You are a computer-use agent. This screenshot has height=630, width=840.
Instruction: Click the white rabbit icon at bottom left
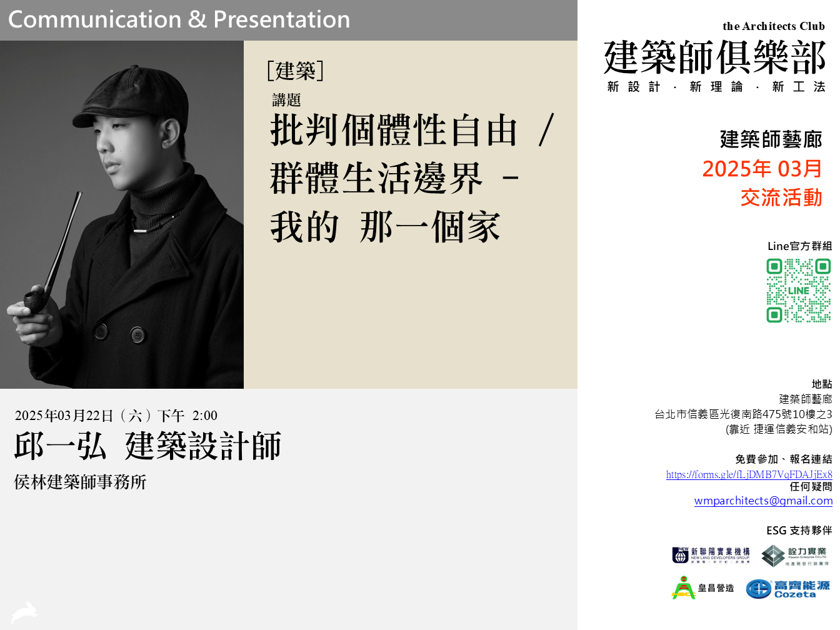[25, 612]
